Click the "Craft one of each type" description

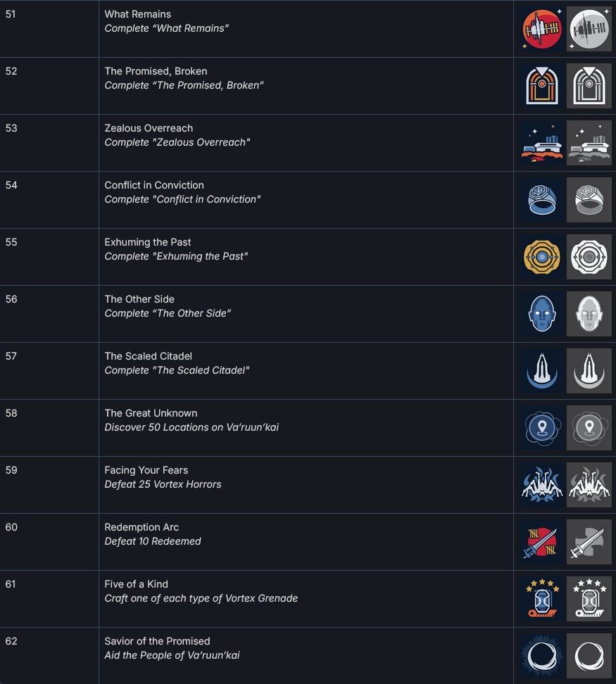tap(201, 598)
